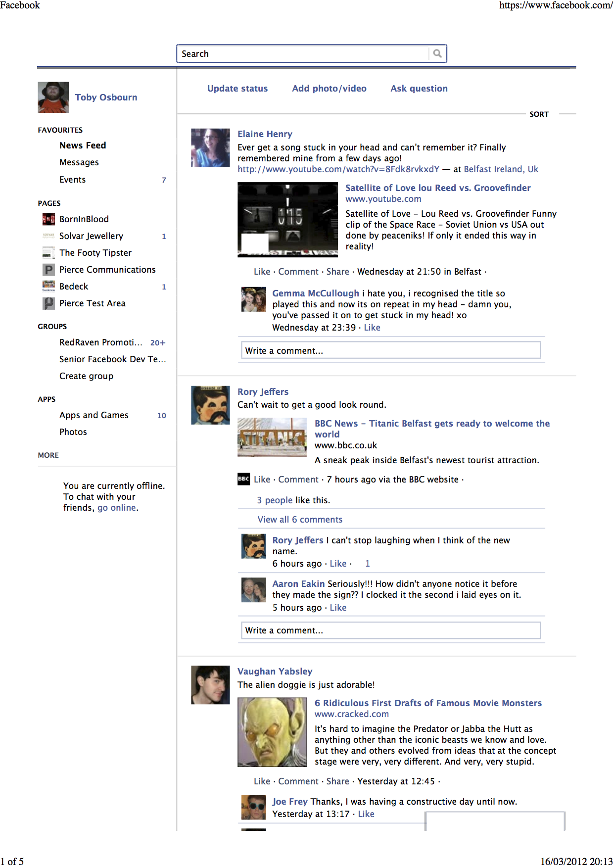The height and width of the screenshot is (868, 613).
Task: Click Write a comment under Rory's post
Action: click(391, 630)
